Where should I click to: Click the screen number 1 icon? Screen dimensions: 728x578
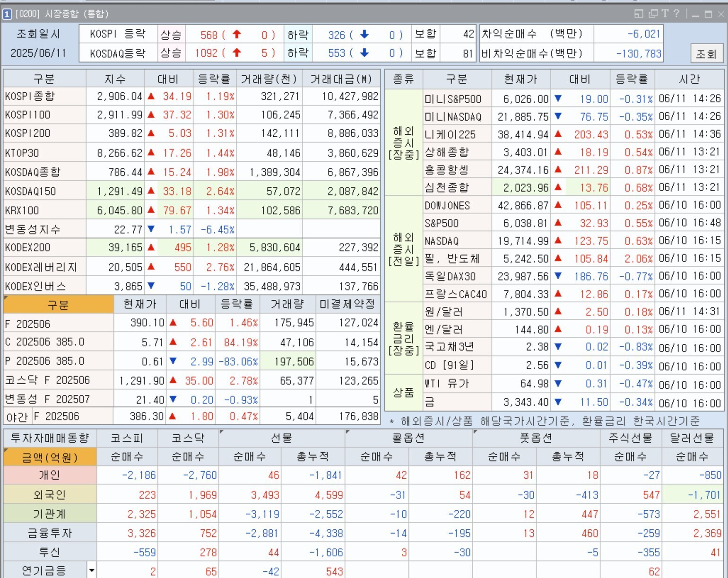point(7,14)
